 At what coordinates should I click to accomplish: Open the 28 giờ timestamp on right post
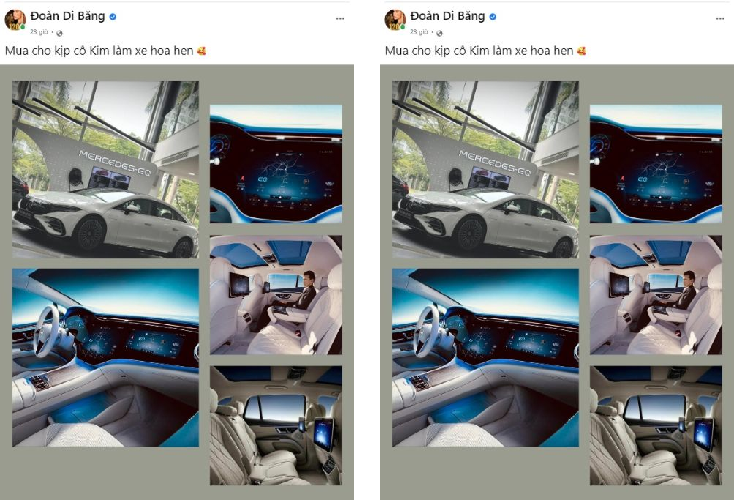click(419, 32)
